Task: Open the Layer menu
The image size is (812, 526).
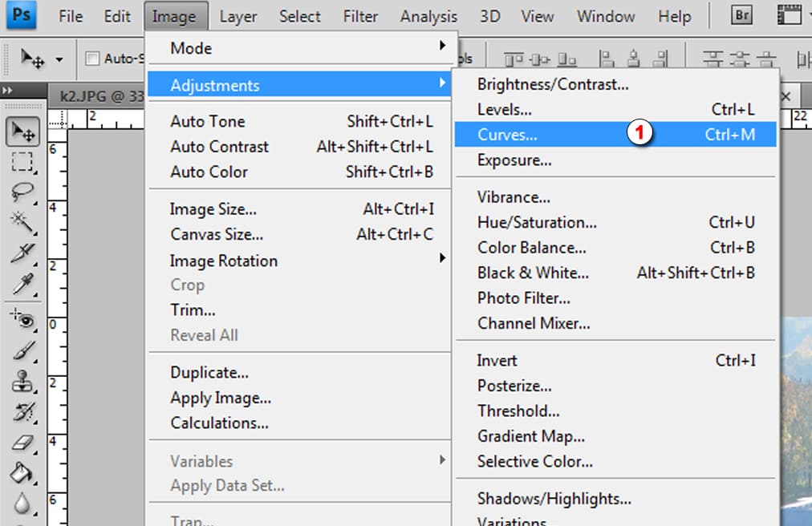Action: click(x=238, y=17)
